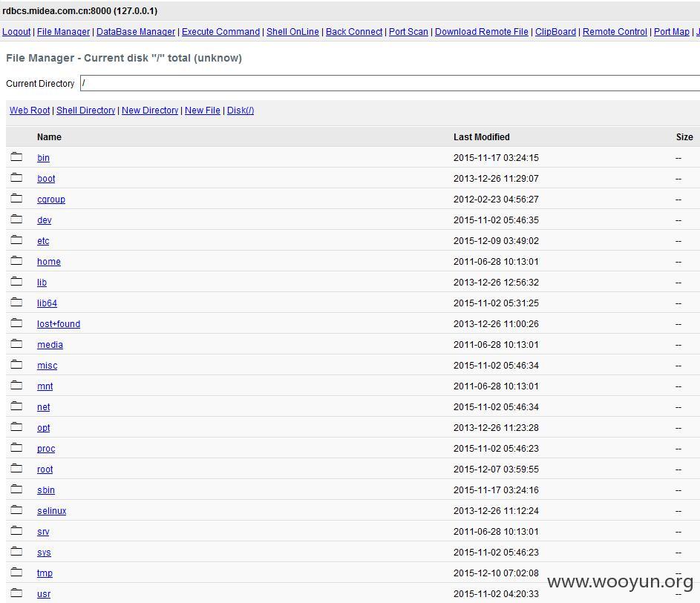Go to Web Root

tap(30, 111)
